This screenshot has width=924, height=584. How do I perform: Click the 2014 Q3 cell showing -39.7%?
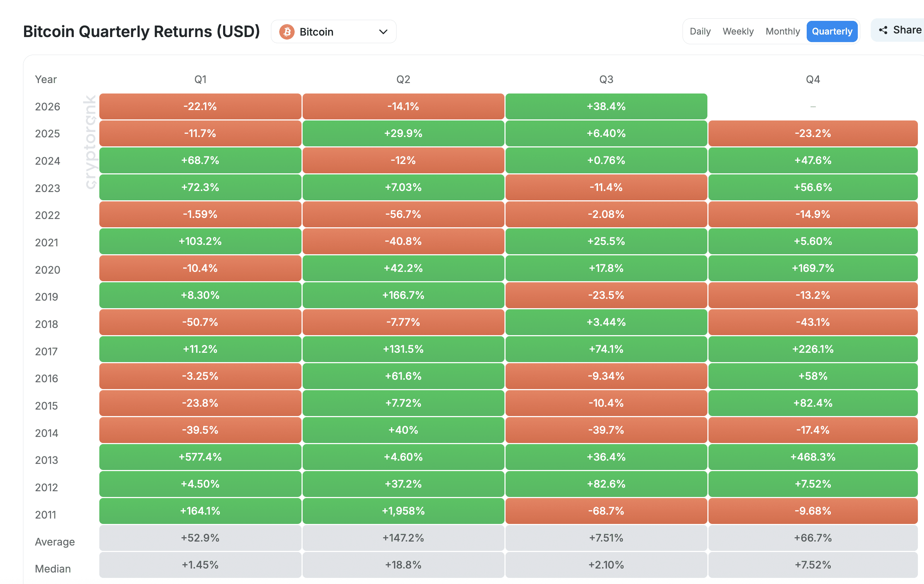point(606,430)
